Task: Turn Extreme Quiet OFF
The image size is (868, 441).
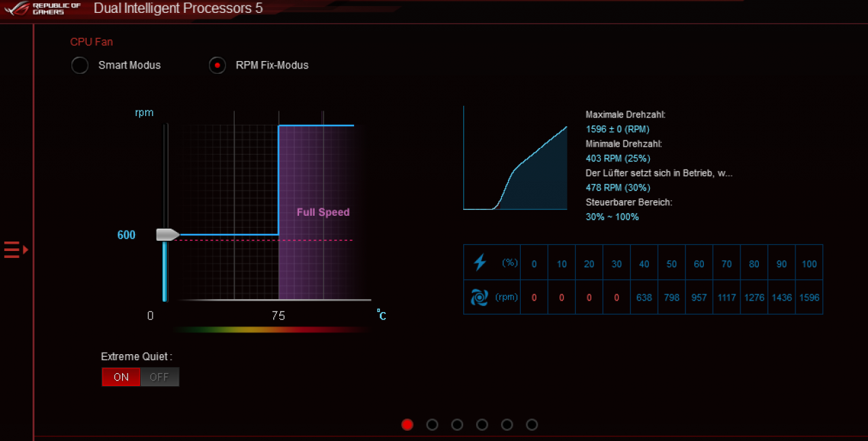Action: click(159, 377)
